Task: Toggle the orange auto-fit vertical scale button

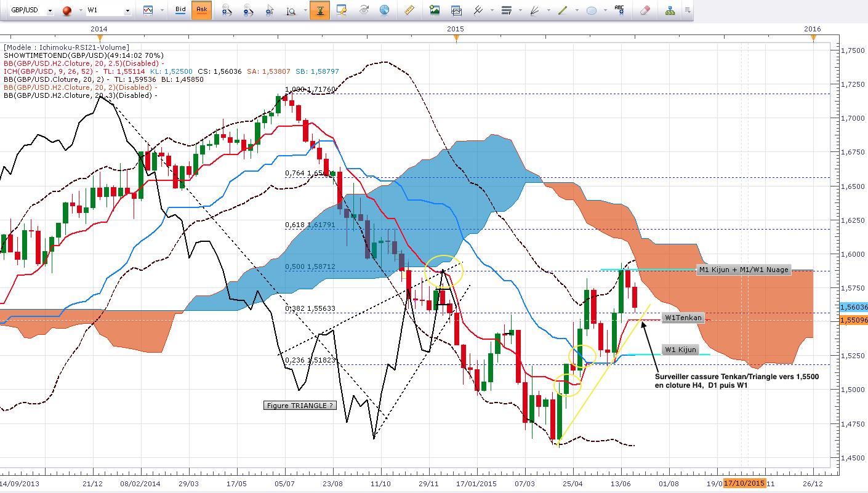Action: [319, 10]
